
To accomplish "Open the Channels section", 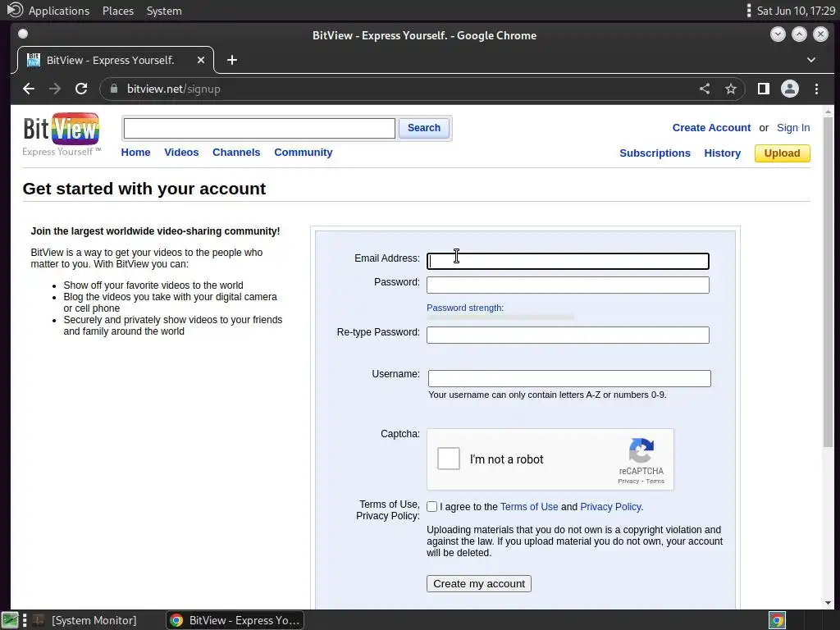I will tap(236, 152).
